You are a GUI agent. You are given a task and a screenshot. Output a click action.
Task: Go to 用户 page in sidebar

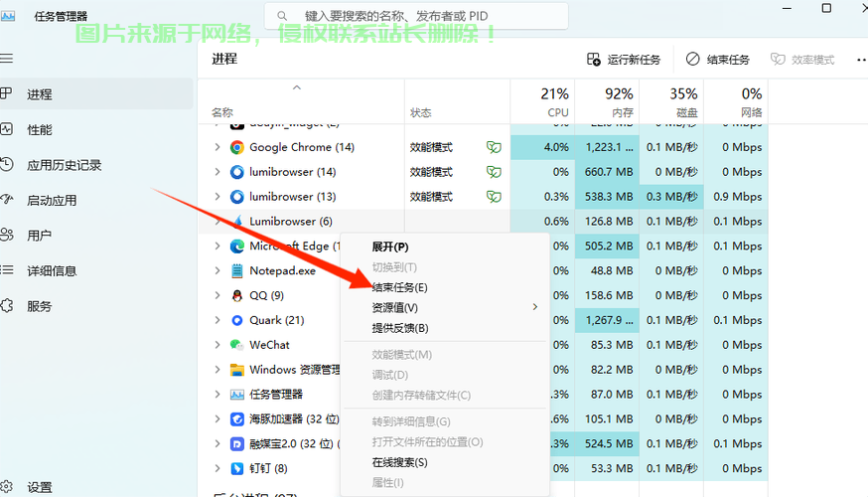[x=40, y=236]
